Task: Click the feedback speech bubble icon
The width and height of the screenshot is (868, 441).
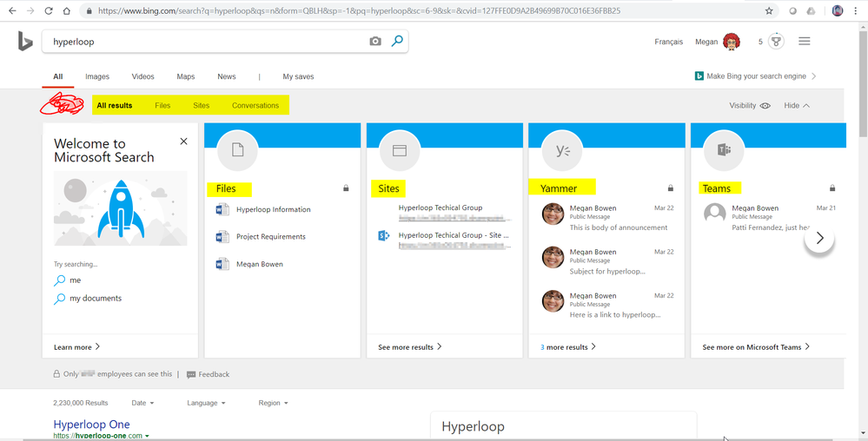Action: [191, 375]
